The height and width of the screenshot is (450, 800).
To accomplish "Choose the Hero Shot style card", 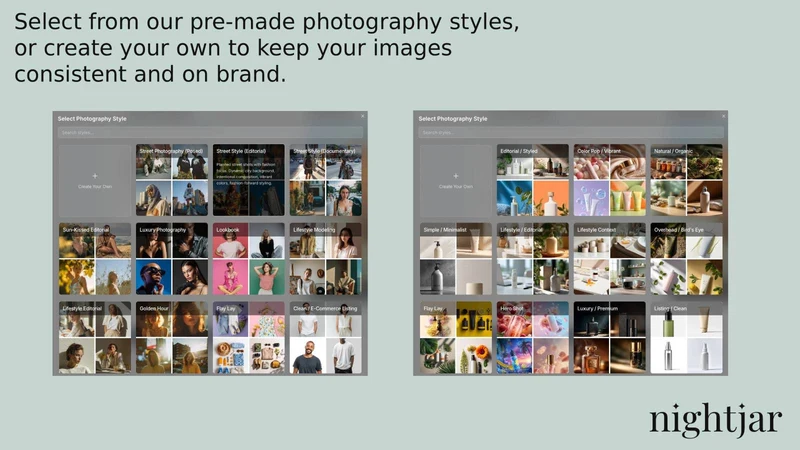I will (533, 338).
